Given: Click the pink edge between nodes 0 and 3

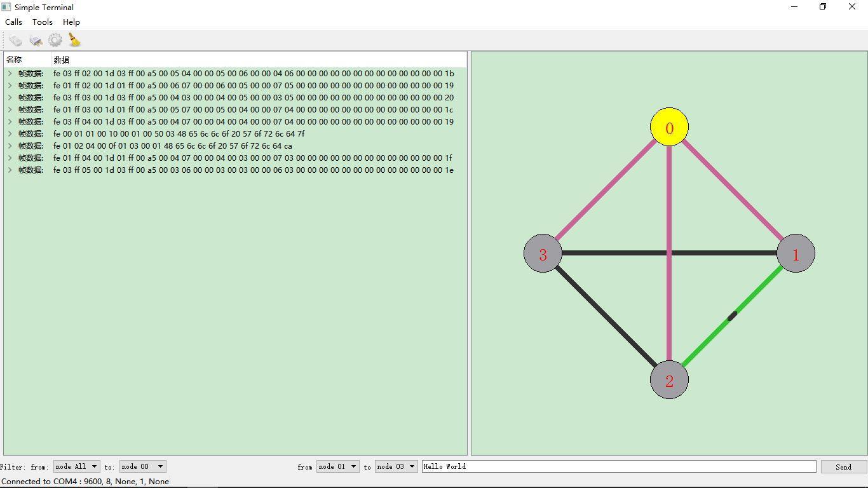Looking at the screenshot, I should [606, 190].
